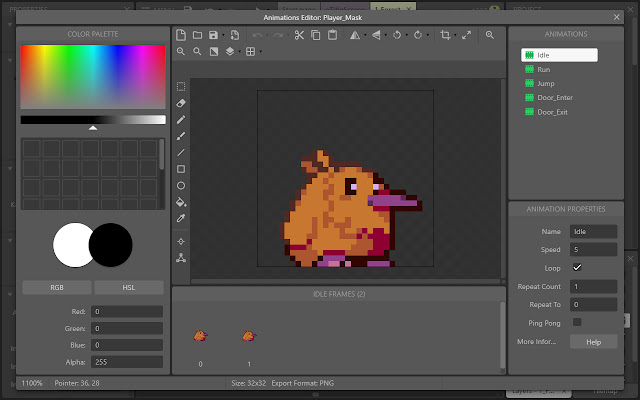This screenshot has width=640, height=400.
Task: Redo the last undone edit
Action: 278,36
